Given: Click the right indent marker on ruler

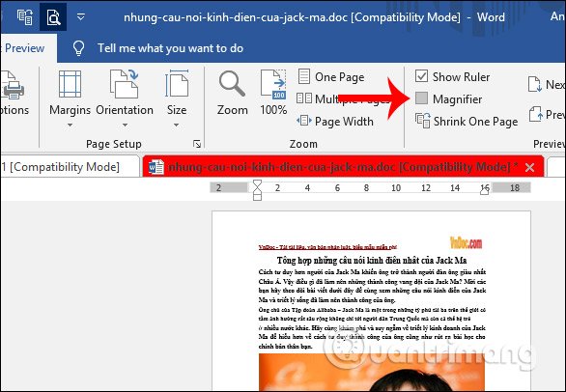Looking at the screenshot, I should click(485, 191).
